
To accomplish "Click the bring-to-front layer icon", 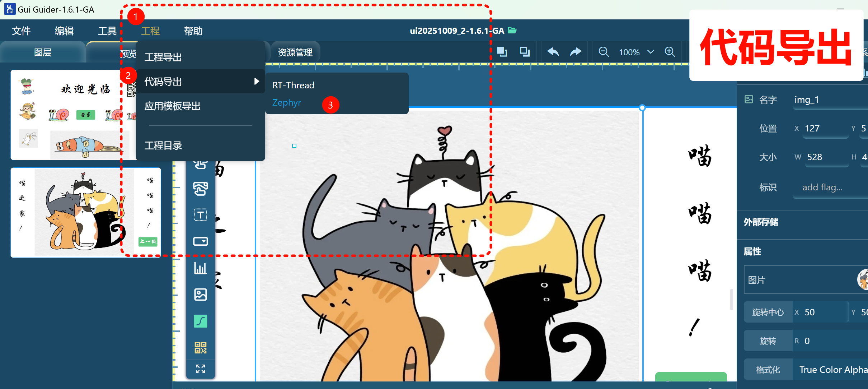I will (502, 52).
